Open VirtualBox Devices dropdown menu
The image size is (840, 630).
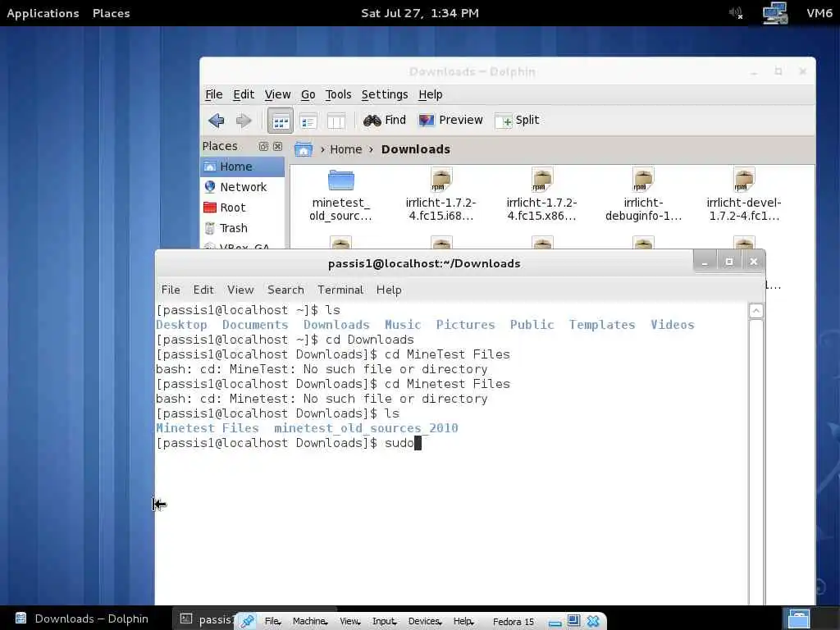[x=425, y=622]
